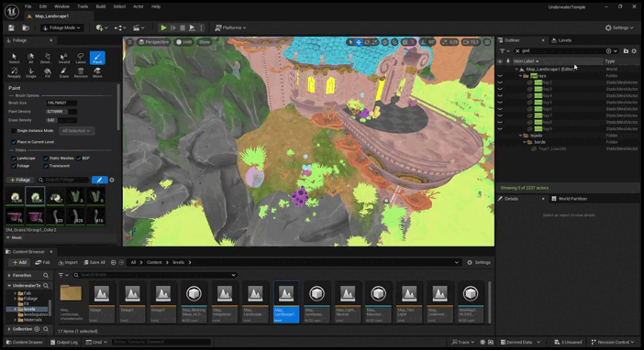The width and height of the screenshot is (644, 350).
Task: Activate the Paint foliage tool
Action: [x=97, y=58]
